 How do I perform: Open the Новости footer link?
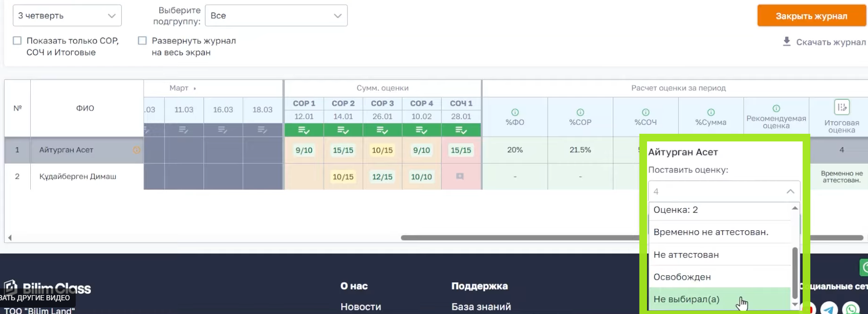point(361,307)
